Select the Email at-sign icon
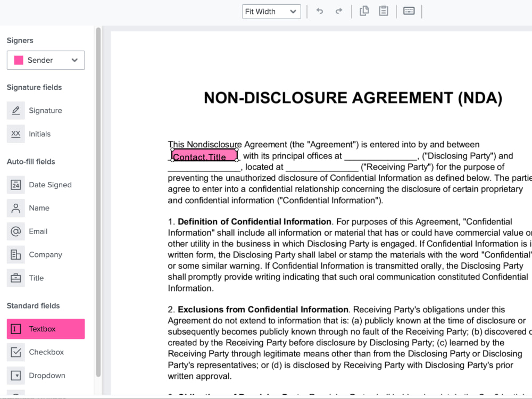Image resolution: width=532 pixels, height=399 pixels. coord(15,231)
